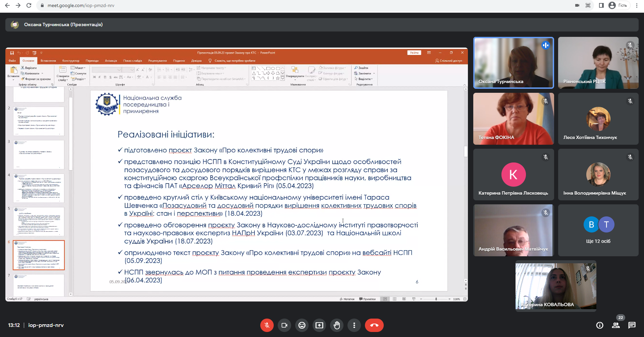The height and width of the screenshot is (337, 644).
Task: Click Формат за зразком brush
Action: point(36,79)
